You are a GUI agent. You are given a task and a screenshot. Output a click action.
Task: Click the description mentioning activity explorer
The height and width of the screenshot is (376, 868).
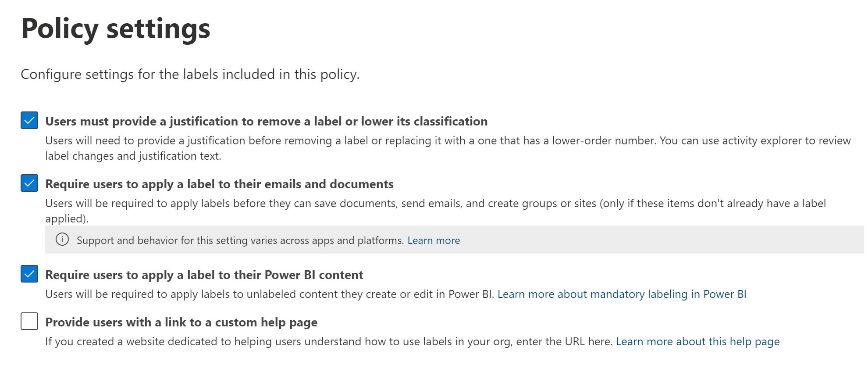click(x=447, y=141)
